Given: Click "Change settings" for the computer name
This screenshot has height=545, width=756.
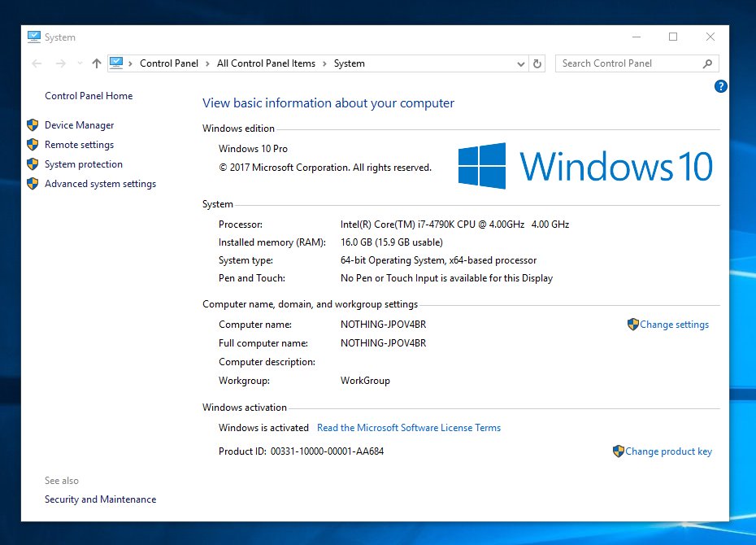Looking at the screenshot, I should point(674,325).
